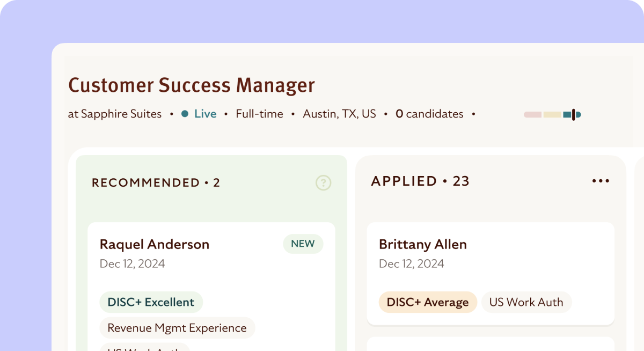Click the 0 candidates count
The width and height of the screenshot is (644, 351).
coord(429,114)
